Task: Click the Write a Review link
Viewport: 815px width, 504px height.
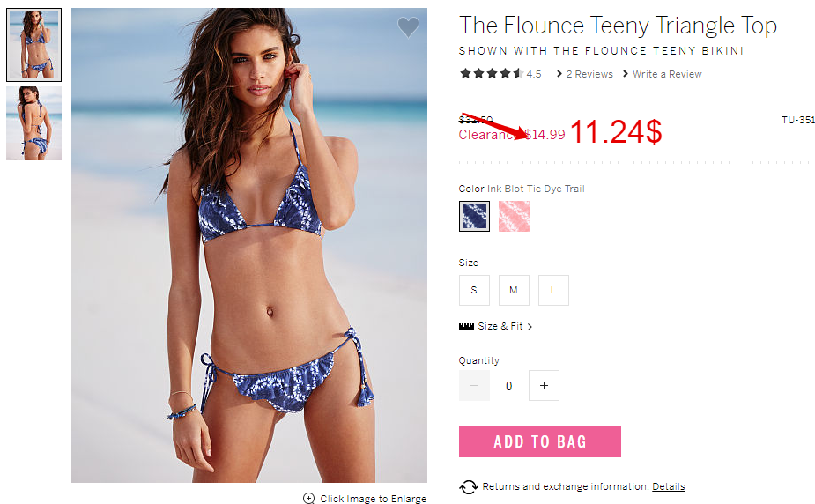Action: (x=663, y=74)
